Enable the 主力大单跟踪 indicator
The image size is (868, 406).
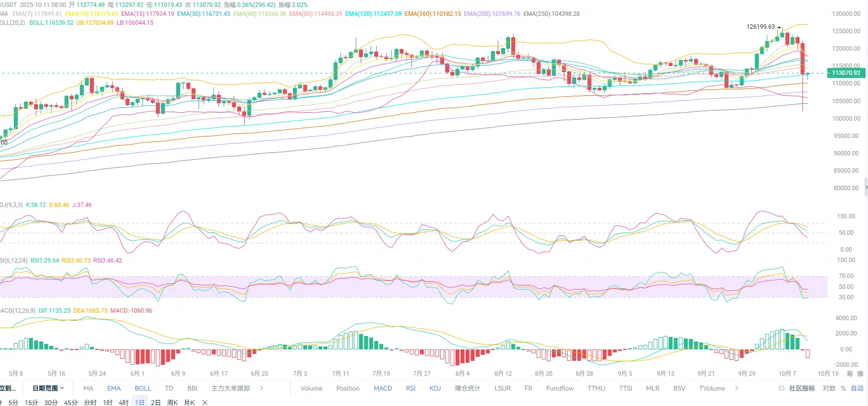[x=231, y=388]
